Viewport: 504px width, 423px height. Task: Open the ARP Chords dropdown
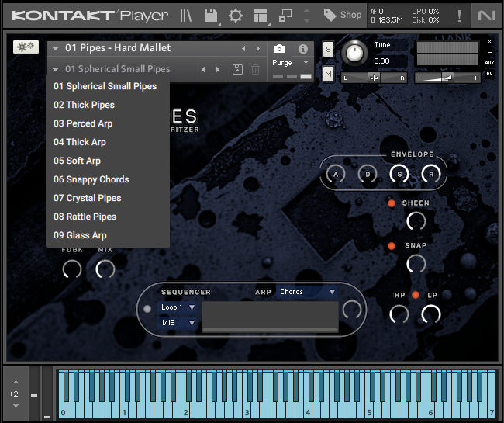pyautogui.click(x=307, y=292)
